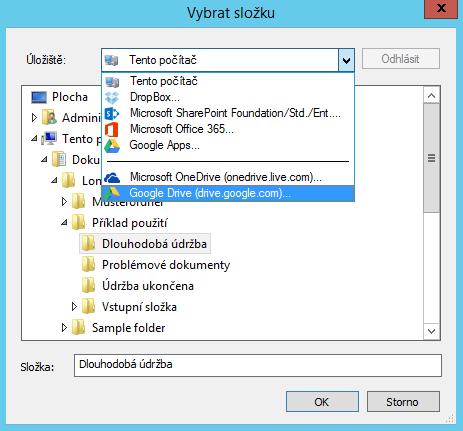Select the Problémové dokumenty folder row
This screenshot has height=431, width=463.
[156, 265]
